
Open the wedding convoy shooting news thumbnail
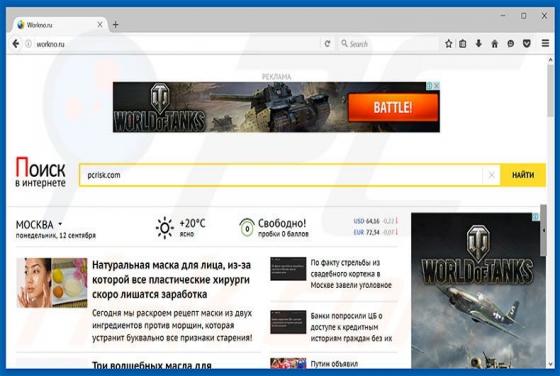tap(288, 269)
